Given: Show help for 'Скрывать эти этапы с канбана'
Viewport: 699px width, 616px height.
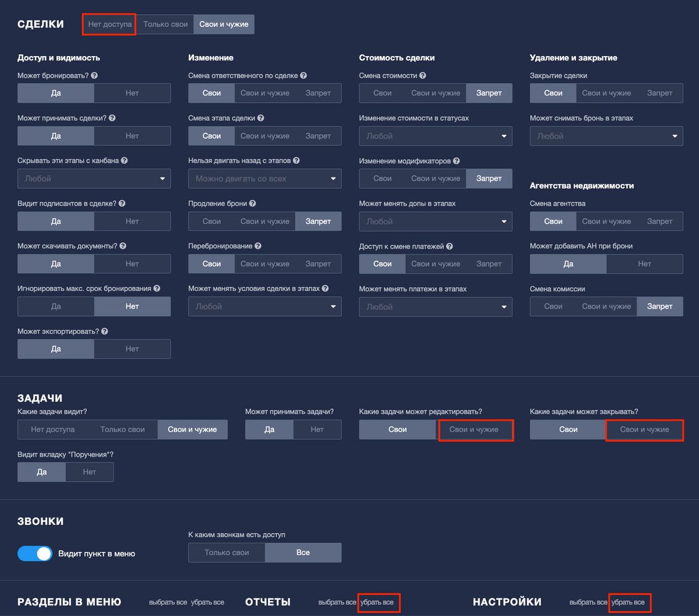Looking at the screenshot, I should (124, 160).
